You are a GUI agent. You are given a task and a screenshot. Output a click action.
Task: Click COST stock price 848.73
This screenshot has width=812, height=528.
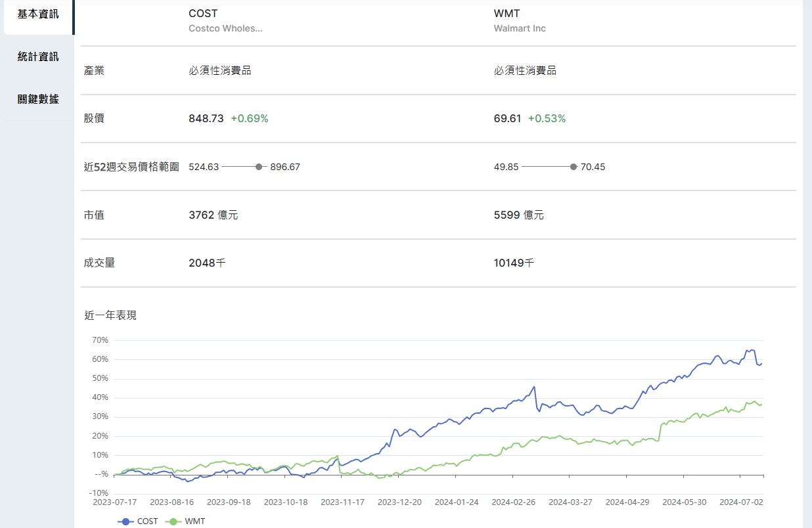206,119
